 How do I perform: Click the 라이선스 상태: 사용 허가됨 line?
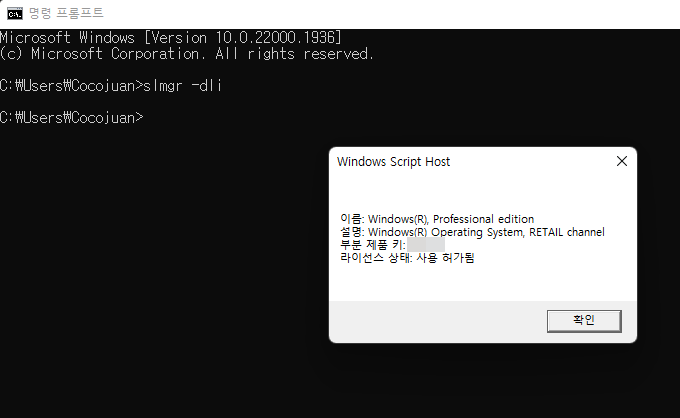[407, 258]
